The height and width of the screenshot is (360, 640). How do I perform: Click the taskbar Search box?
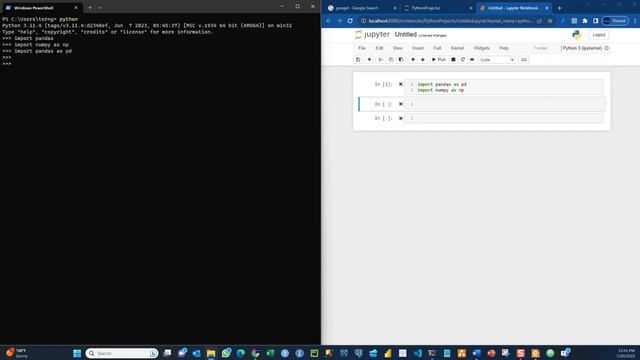pos(122,353)
